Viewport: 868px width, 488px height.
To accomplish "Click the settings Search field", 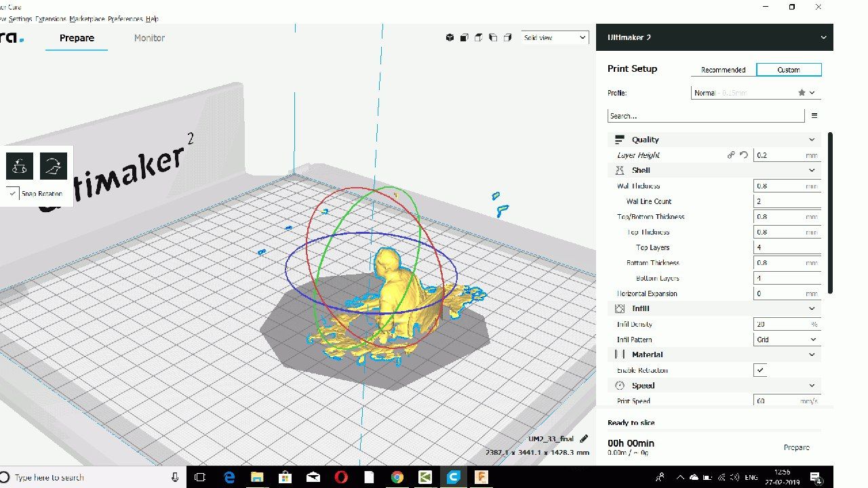I will coord(706,116).
